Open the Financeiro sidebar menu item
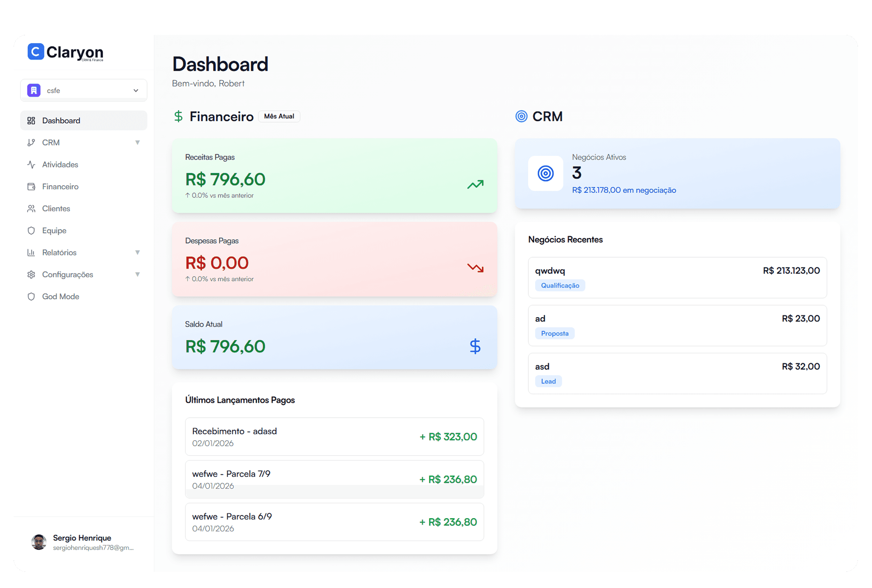Viewport: 872px width, 588px height. tap(60, 186)
